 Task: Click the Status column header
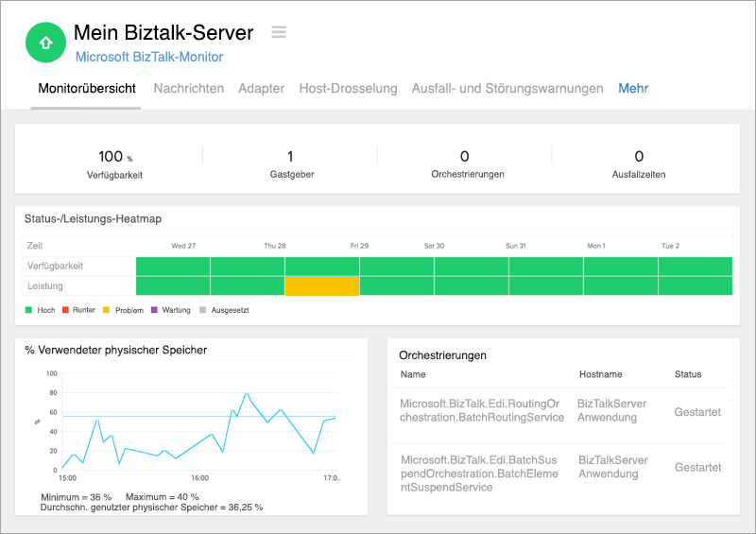[x=688, y=374]
